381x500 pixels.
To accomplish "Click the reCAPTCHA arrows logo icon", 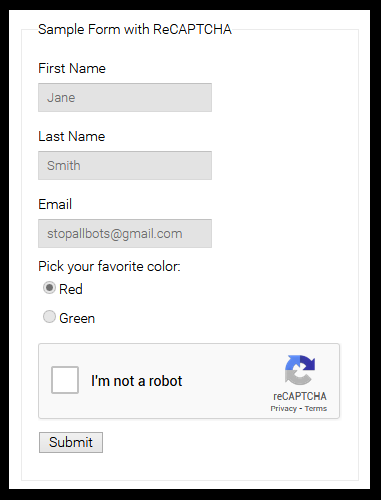I will (x=300, y=370).
